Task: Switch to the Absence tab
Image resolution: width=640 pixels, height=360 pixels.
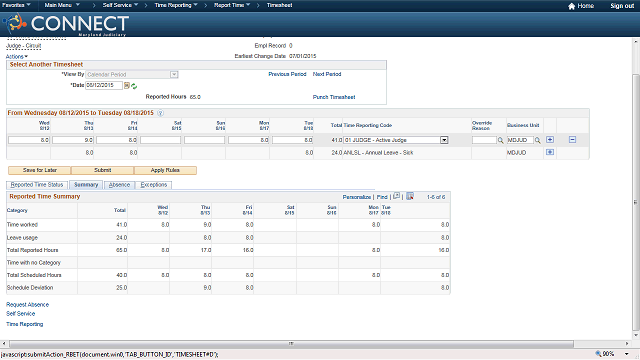Action: [119, 185]
